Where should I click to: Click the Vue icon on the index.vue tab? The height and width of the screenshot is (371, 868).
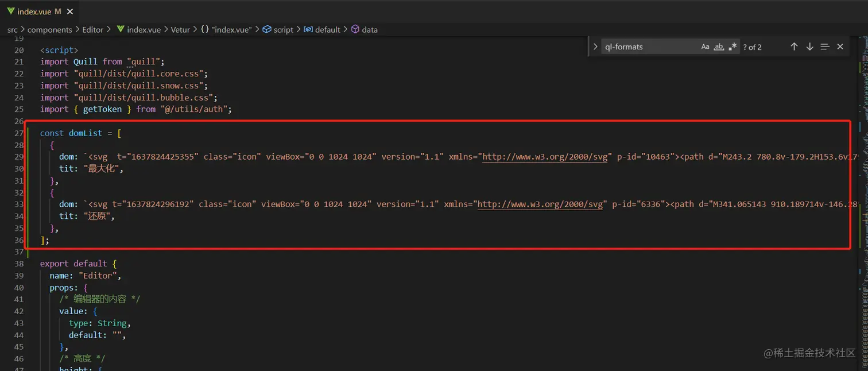pos(10,11)
